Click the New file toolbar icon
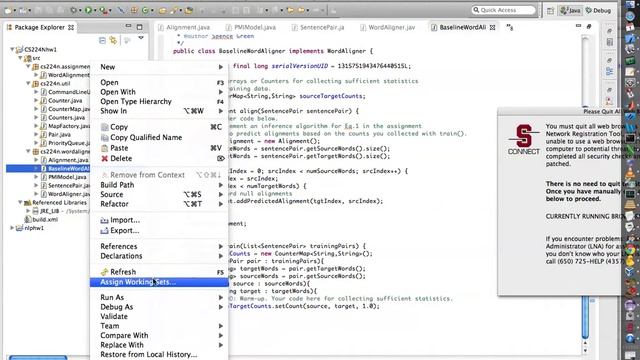Screen dimensions: 640x360 pos(8,10)
